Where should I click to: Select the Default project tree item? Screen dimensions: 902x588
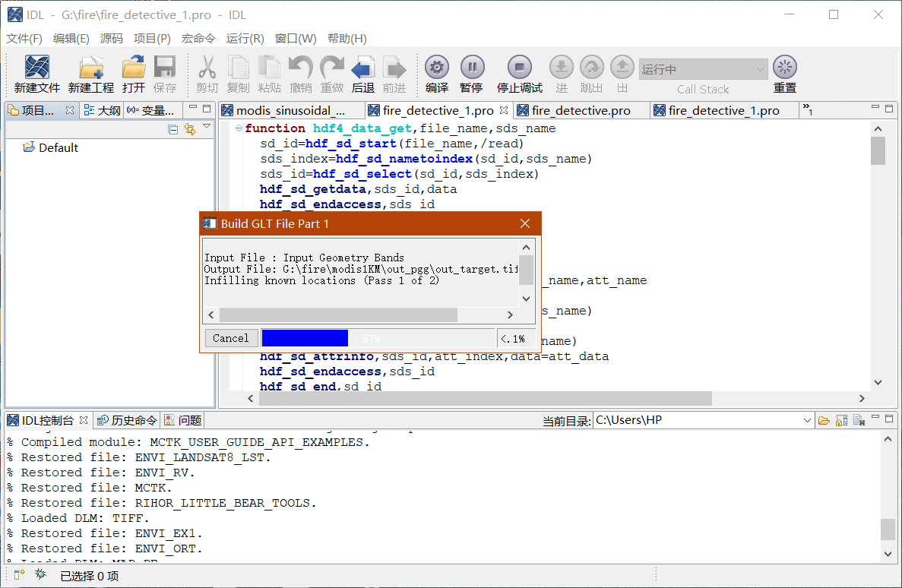pyautogui.click(x=51, y=148)
